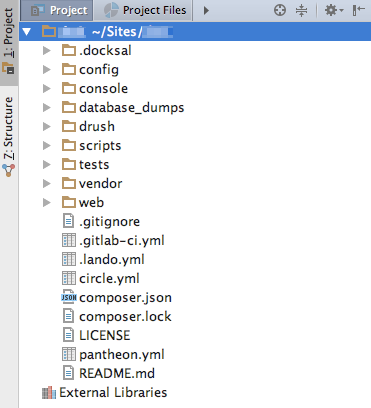Select the .gitlab-ci.yml file name
This screenshot has height=408, width=371.
(122, 241)
